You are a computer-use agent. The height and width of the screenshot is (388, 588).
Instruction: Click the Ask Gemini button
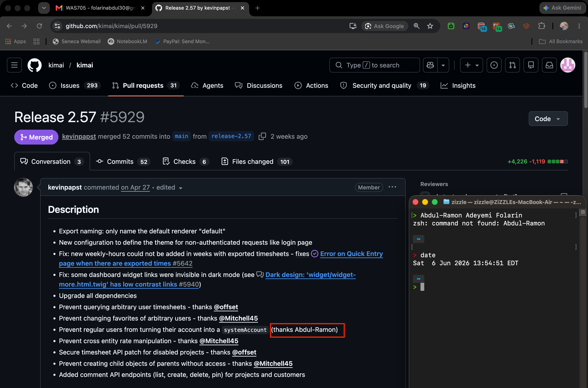coord(562,8)
